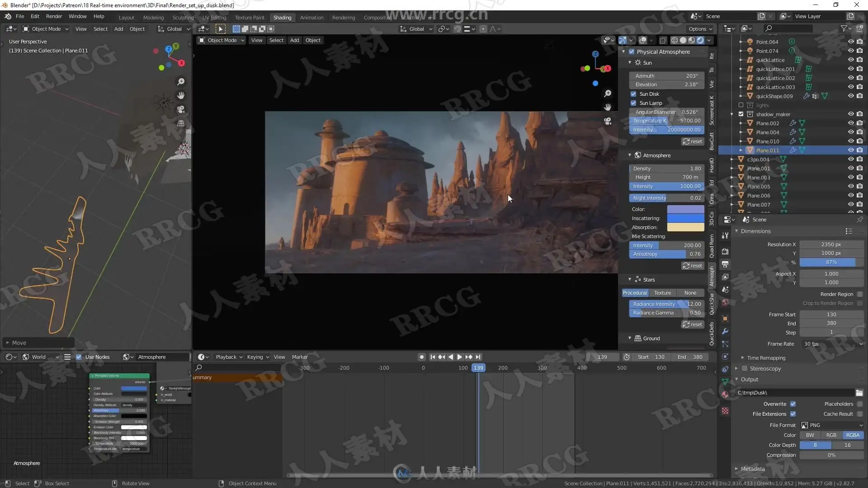Switch to the Compositing workspace tab
Image resolution: width=868 pixels, height=488 pixels.
(378, 18)
